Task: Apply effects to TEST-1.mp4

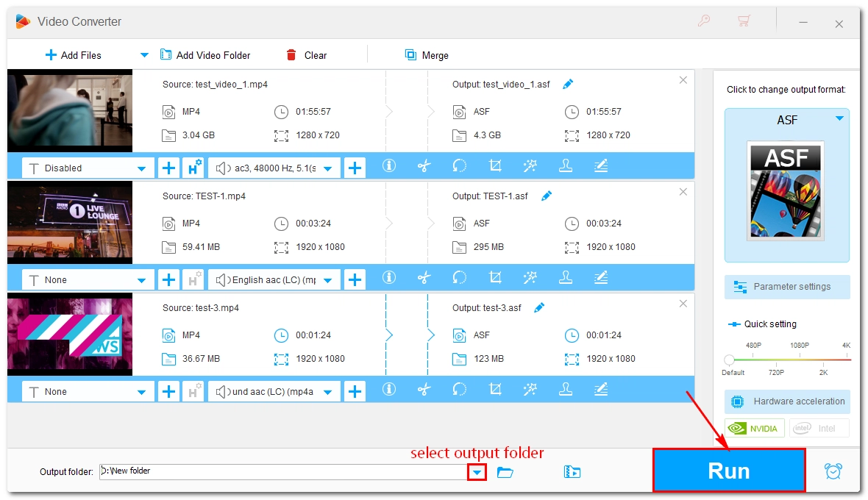Action: [x=530, y=277]
